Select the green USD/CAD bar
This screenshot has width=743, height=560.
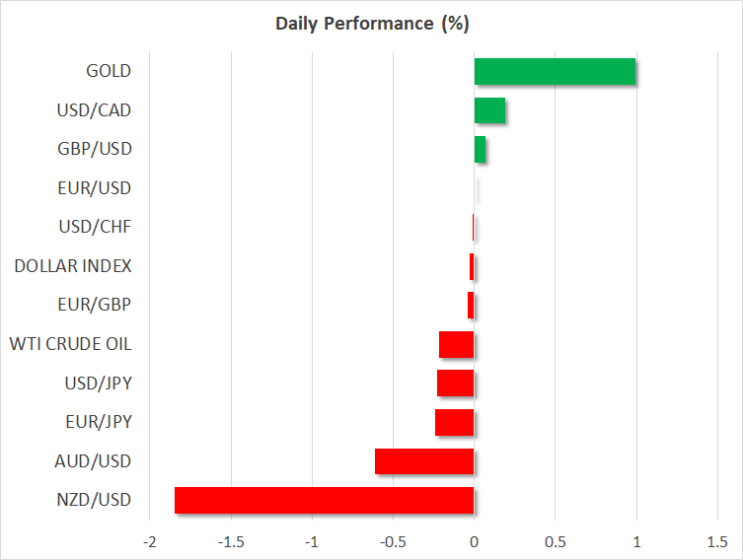tap(489, 110)
